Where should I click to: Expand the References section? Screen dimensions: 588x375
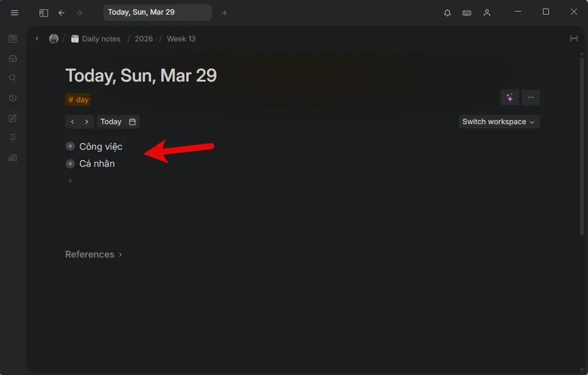[x=94, y=254]
